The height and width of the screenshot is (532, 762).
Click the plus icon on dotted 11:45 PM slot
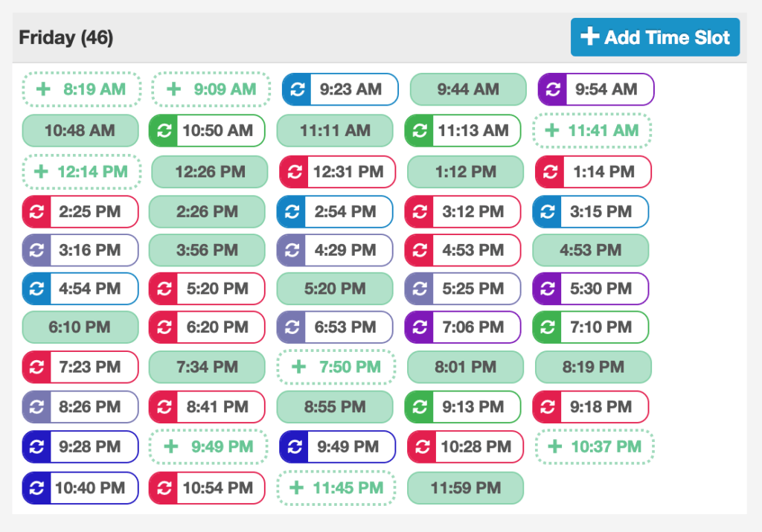point(296,488)
